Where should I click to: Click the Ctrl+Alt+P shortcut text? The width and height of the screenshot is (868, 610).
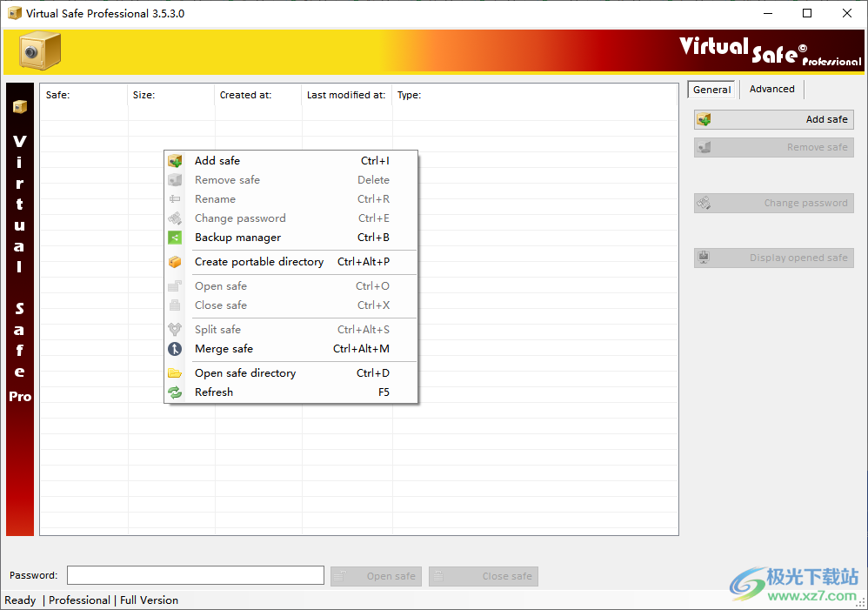[x=364, y=262]
